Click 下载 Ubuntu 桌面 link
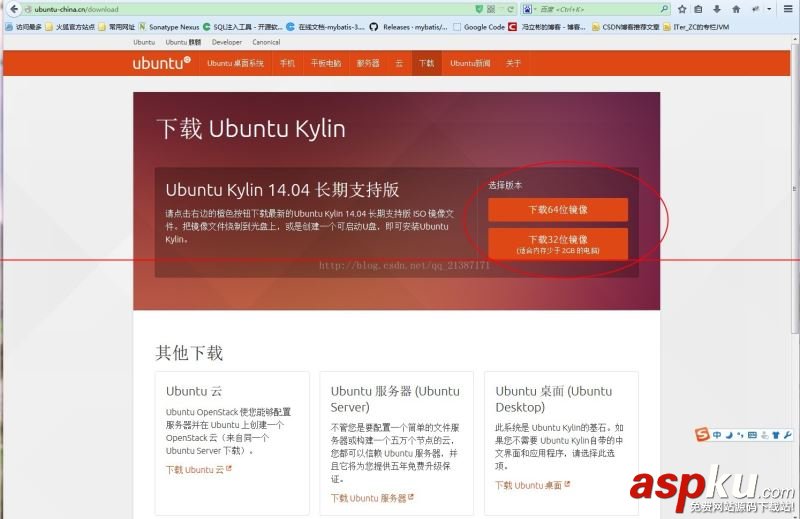Viewport: 800px width, 519px height. pos(532,485)
